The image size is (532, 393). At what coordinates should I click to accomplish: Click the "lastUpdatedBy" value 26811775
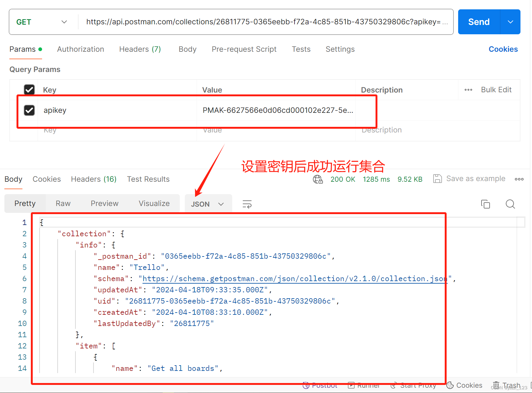coord(192,324)
